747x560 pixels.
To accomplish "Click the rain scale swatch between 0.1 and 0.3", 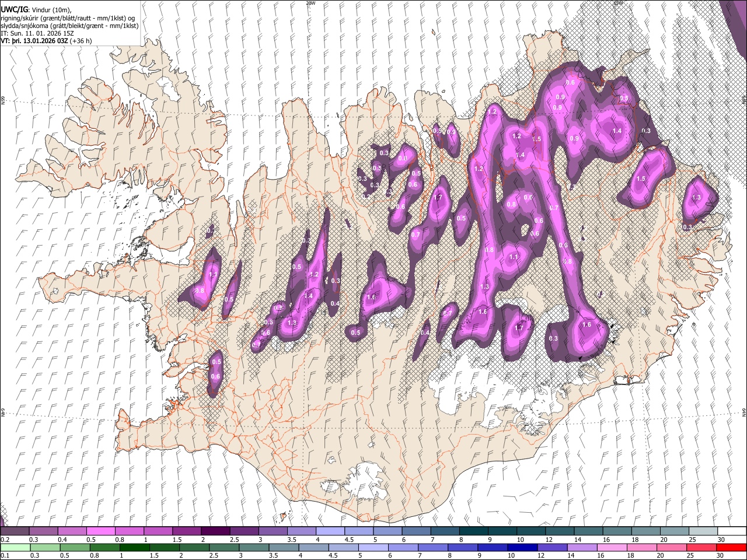I will [x=15, y=547].
